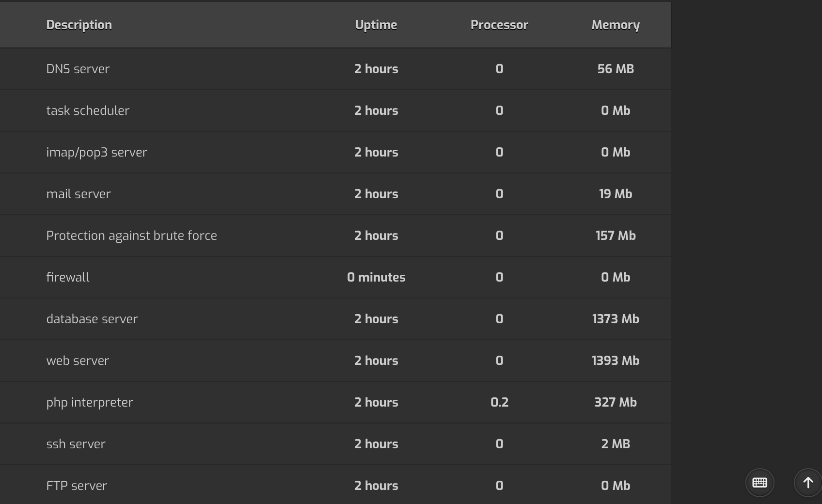Viewport: 822px width, 504px height.
Task: Choose the mail server service name
Action: tap(79, 194)
